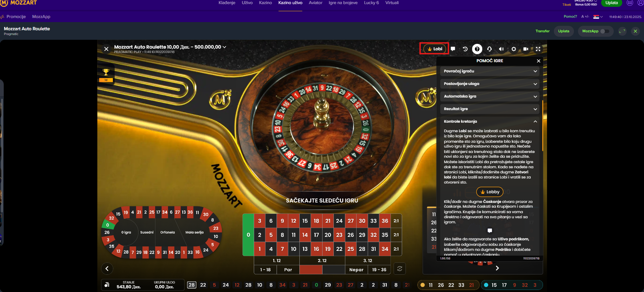Click the Transfer link
Viewport: 644px width, 292px height.
542,31
